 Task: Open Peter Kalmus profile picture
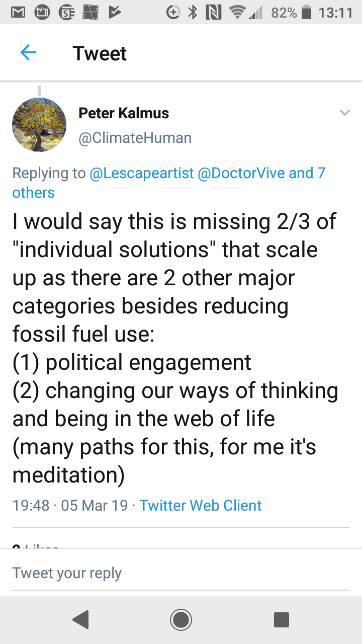[39, 125]
